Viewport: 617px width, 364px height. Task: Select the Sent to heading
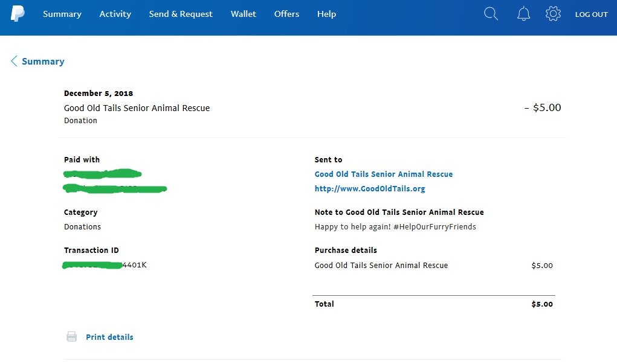coord(328,159)
